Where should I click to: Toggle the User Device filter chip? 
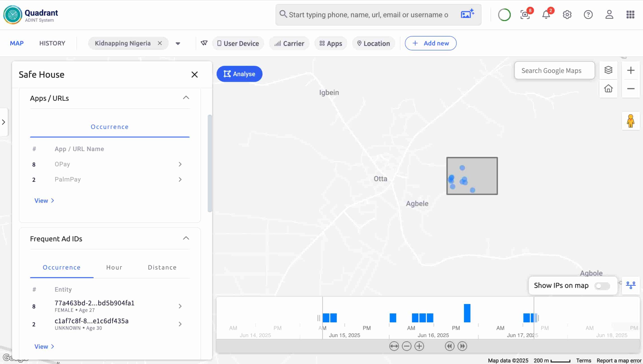[238, 43]
